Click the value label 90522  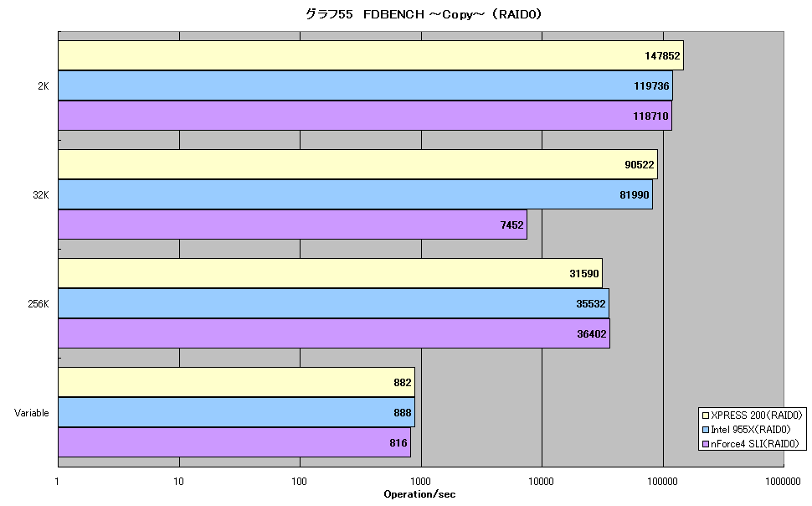(x=640, y=165)
